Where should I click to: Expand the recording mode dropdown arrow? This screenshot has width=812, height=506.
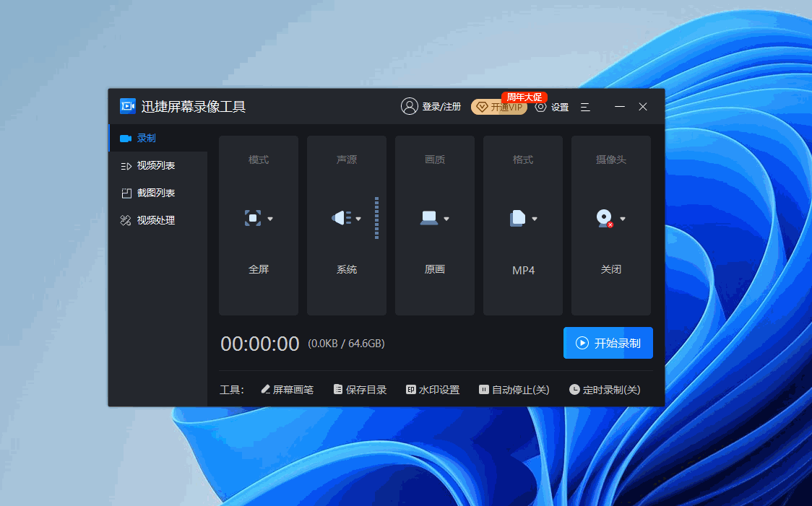tap(270, 219)
